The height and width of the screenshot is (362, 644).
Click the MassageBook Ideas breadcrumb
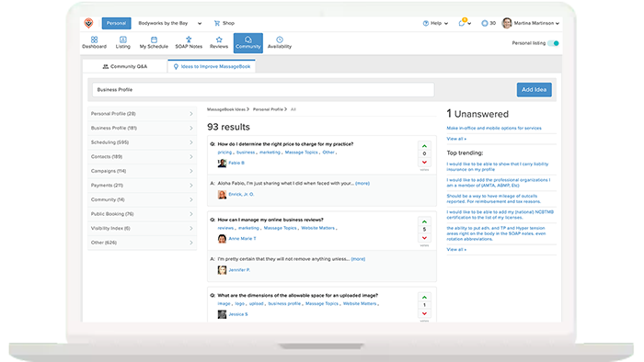click(x=226, y=109)
